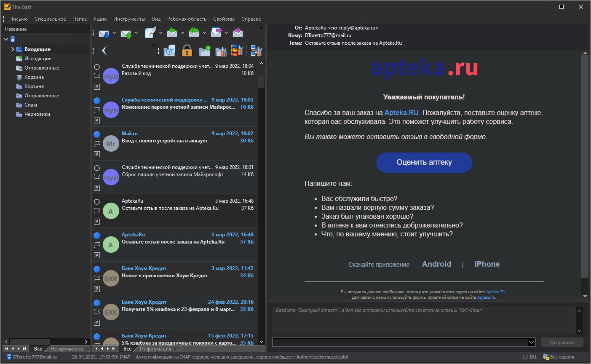Toggle unread dot of 15 фев bank message

(x=97, y=337)
